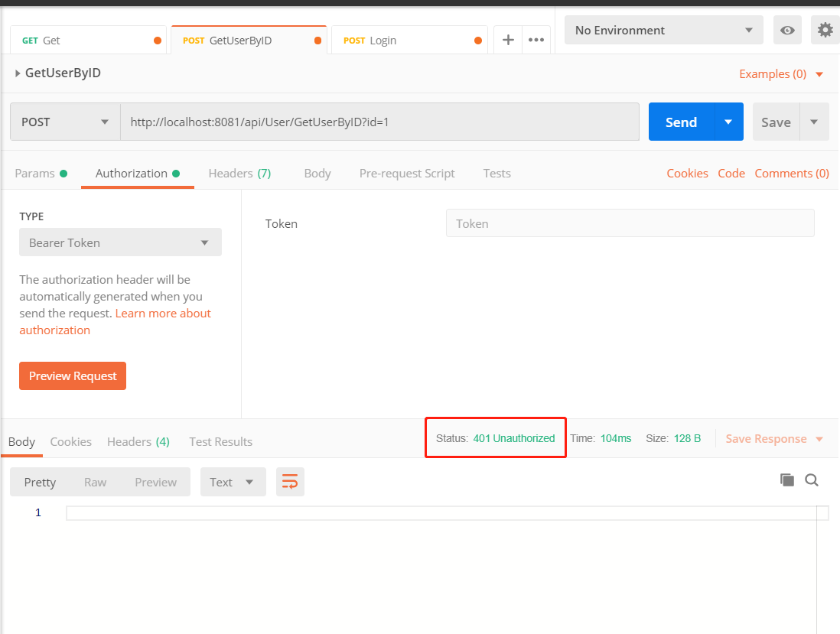Select the Preview response view
840x634 pixels.
(x=155, y=482)
